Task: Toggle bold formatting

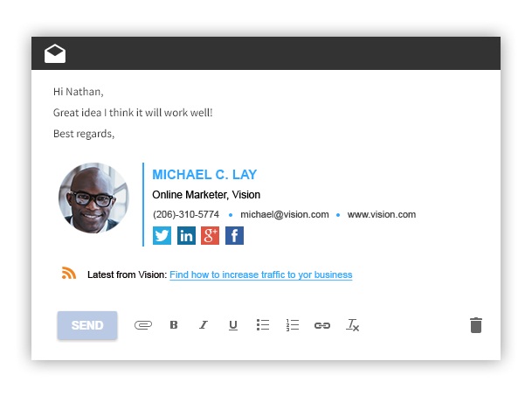Action: click(x=174, y=325)
